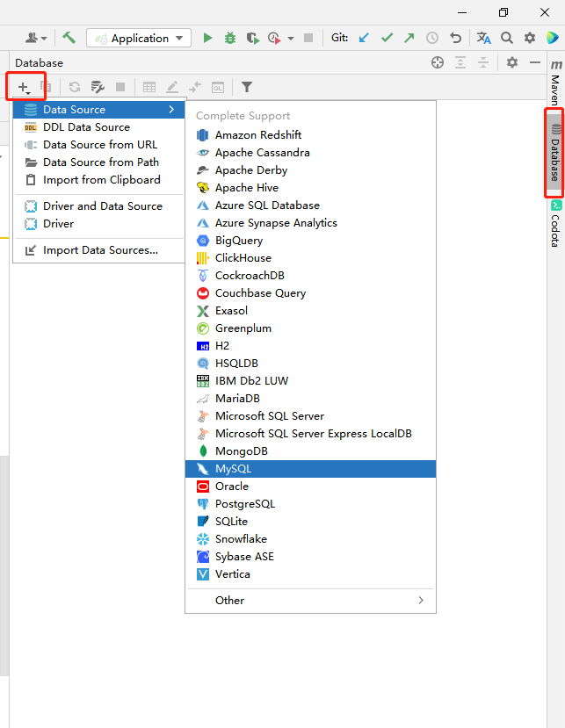Click the green Run button
This screenshot has width=565, height=728.
click(x=207, y=38)
